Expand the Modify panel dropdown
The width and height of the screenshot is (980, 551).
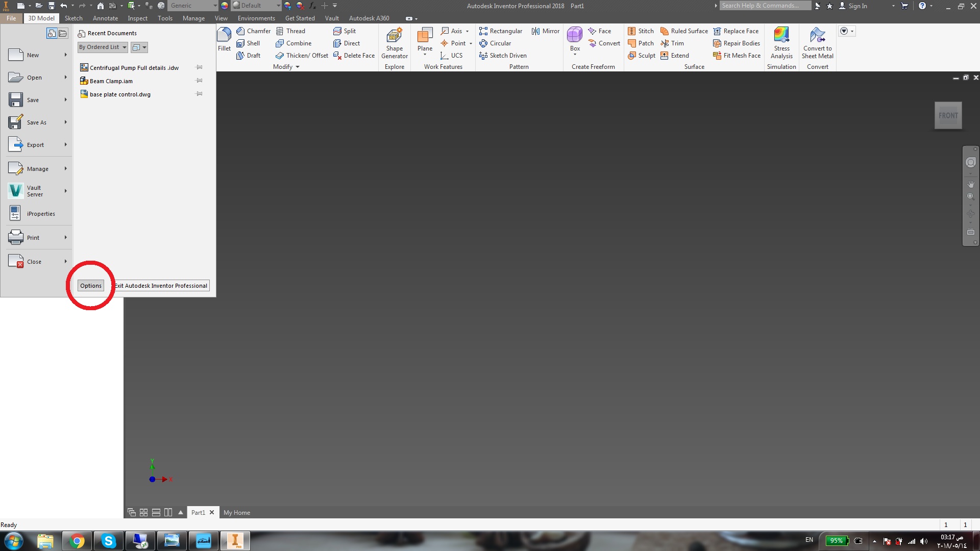coord(298,67)
